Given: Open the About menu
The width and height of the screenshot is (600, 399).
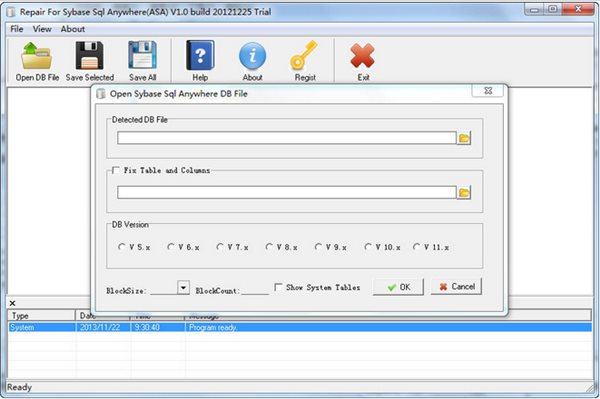Looking at the screenshot, I should tap(73, 29).
